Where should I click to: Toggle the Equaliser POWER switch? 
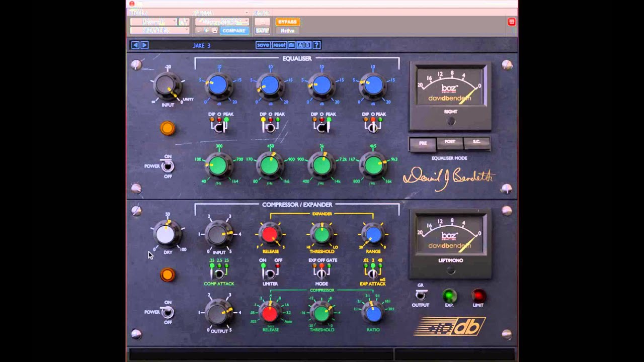[168, 166]
